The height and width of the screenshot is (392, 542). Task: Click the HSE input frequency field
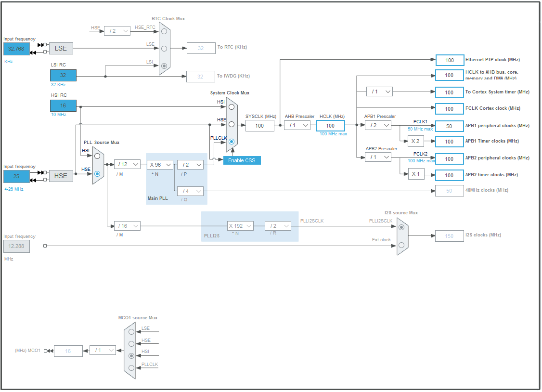pos(16,176)
